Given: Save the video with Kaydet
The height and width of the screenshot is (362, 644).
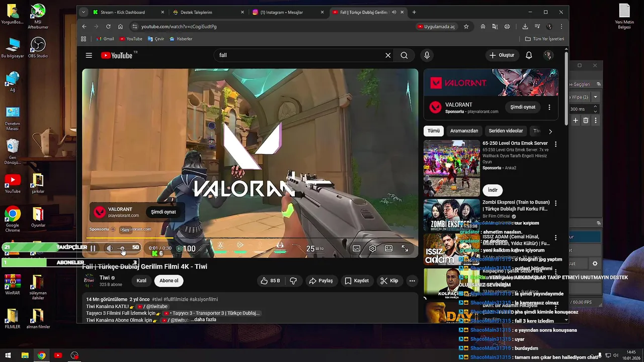Looking at the screenshot, I should click(x=357, y=281).
